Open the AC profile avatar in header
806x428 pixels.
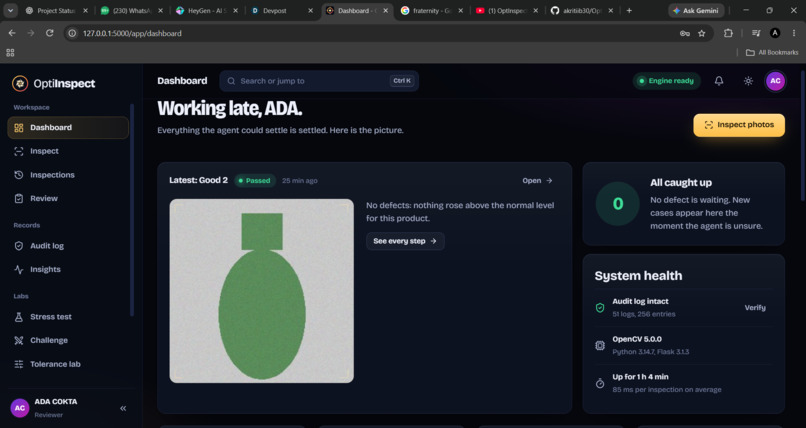click(775, 81)
